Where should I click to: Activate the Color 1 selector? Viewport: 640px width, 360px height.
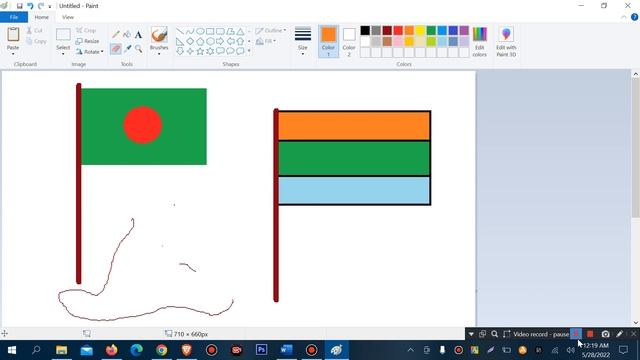[329, 41]
